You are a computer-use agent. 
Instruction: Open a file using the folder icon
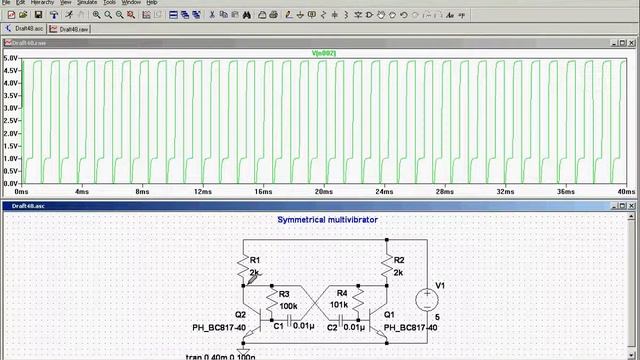click(x=23, y=15)
